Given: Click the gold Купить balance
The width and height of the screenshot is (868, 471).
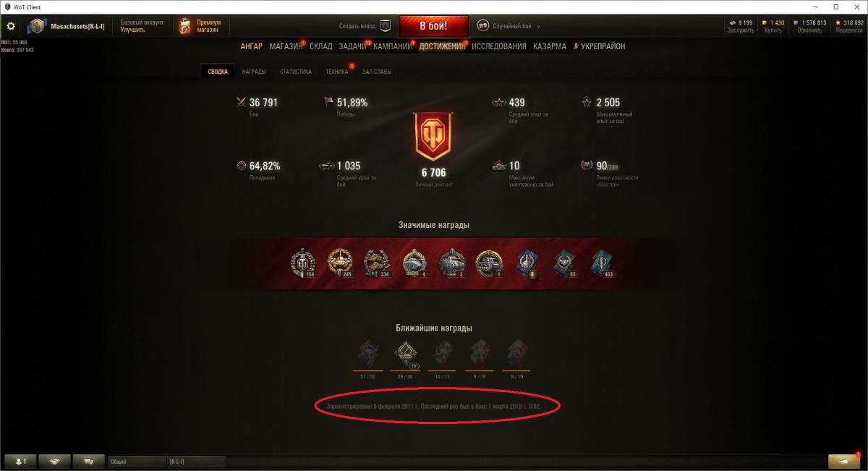Looking at the screenshot, I should point(773,27).
